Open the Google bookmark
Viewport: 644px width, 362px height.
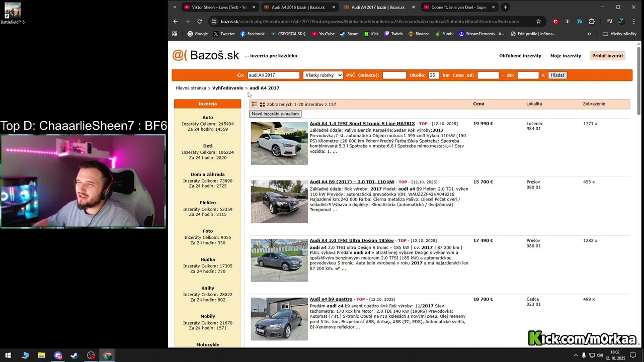(197, 34)
